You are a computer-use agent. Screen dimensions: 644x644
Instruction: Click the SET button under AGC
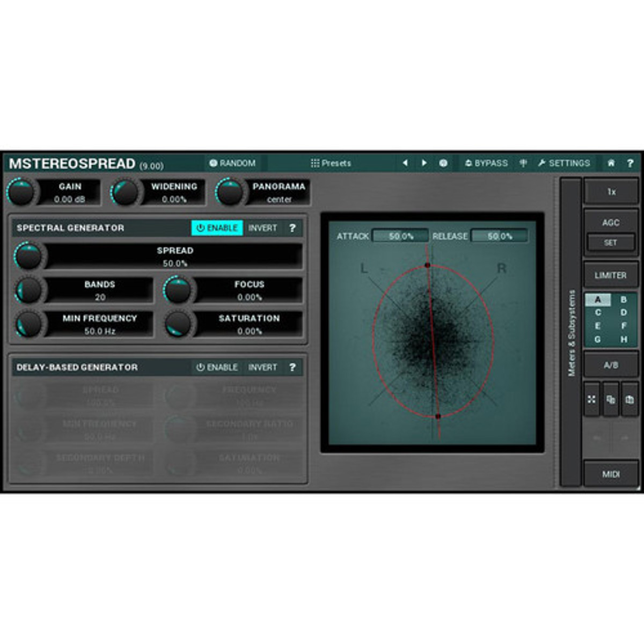(611, 243)
